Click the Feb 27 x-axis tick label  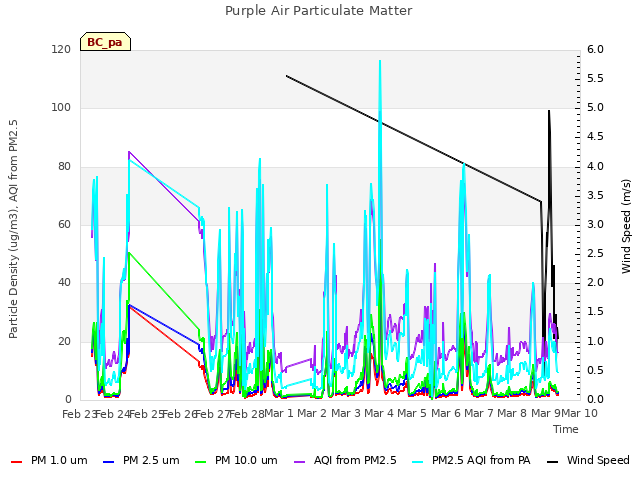[212, 414]
